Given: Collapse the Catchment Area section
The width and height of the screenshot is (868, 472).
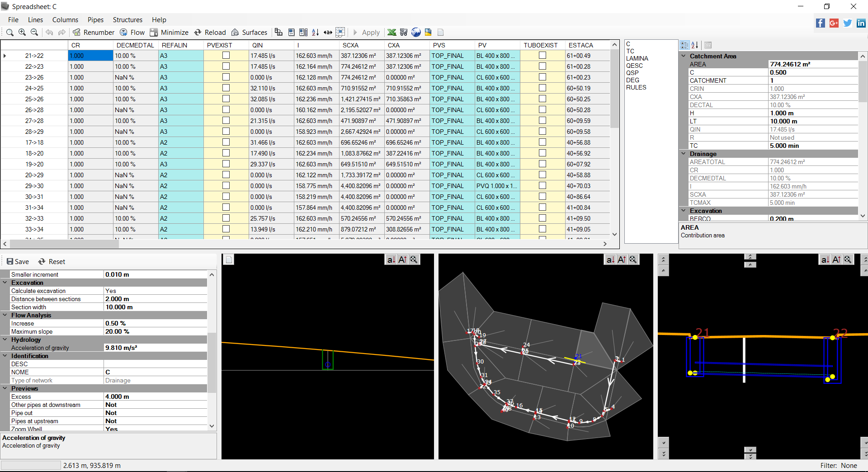Looking at the screenshot, I should 684,56.
